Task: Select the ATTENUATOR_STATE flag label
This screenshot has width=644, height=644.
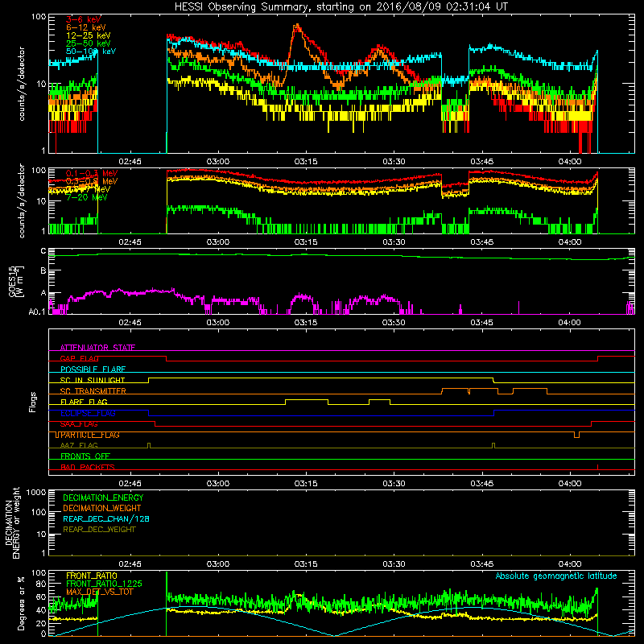Action: pos(97,348)
